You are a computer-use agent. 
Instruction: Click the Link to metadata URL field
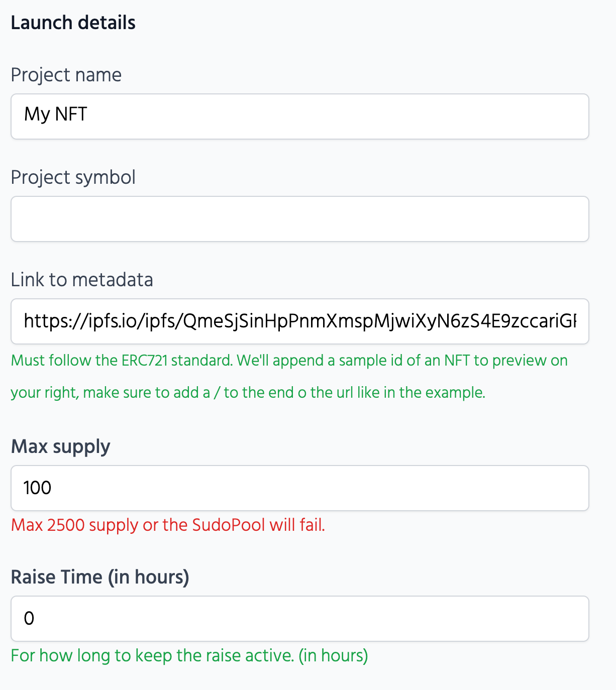tap(299, 321)
